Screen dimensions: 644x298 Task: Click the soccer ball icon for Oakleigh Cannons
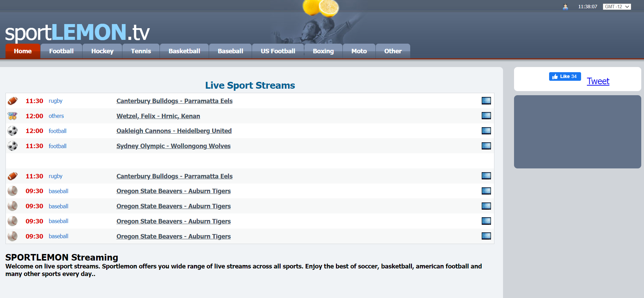point(12,131)
